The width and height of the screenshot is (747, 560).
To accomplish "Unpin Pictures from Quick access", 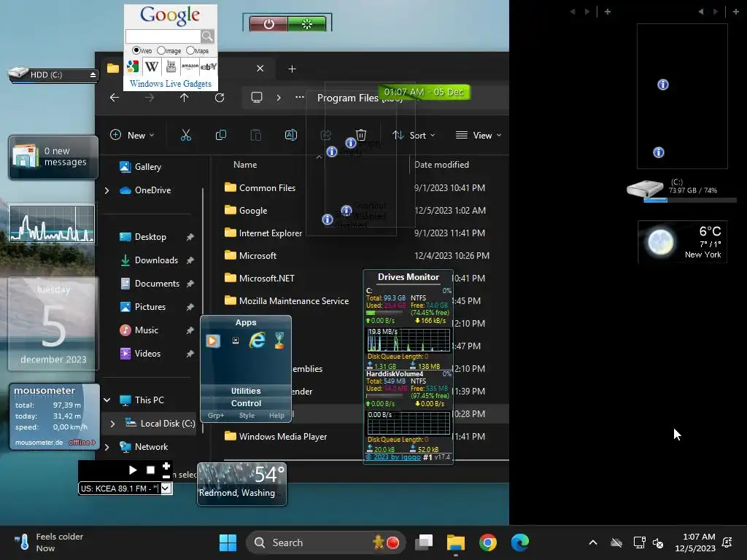I will tap(190, 307).
